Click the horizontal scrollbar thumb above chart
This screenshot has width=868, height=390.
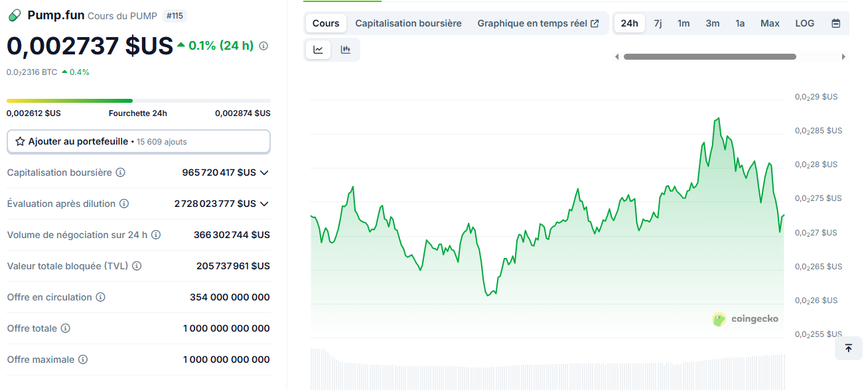(710, 57)
